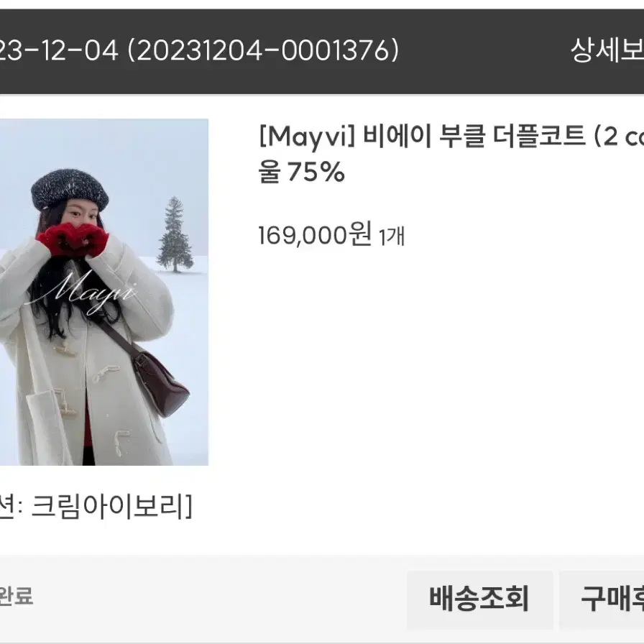Open the 상세보기 order details link
The width and height of the screenshot is (644, 644).
click(x=607, y=50)
